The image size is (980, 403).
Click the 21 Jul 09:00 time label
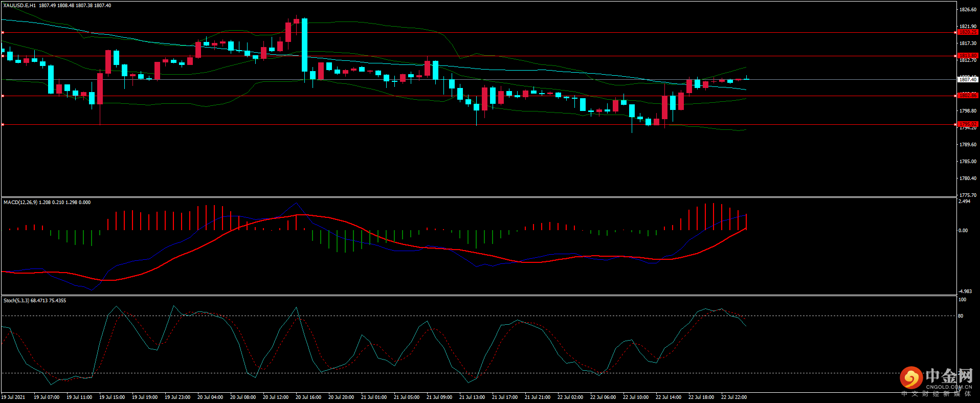point(439,397)
